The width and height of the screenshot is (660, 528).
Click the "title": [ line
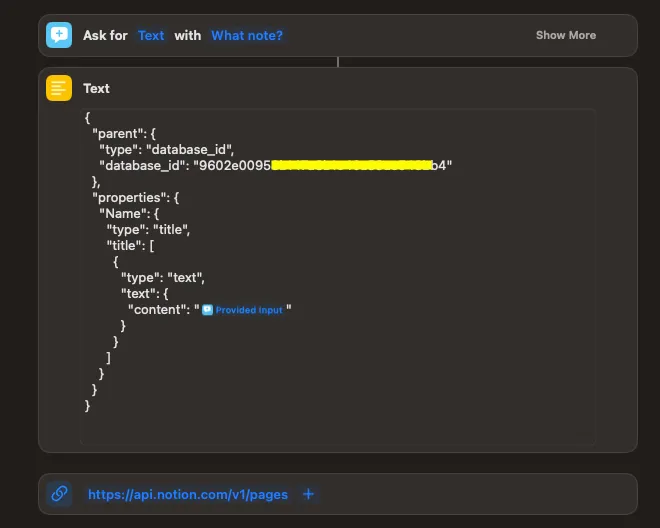click(x=130, y=245)
